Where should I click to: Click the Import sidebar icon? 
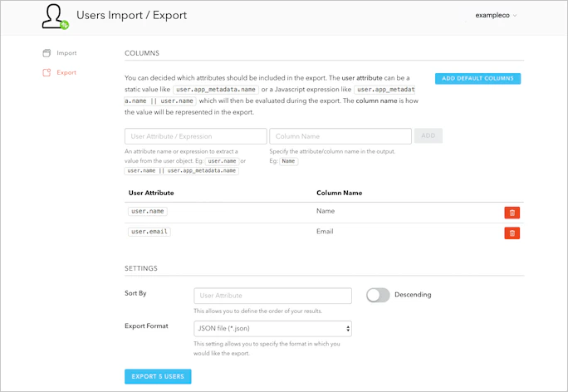pyautogui.click(x=47, y=53)
